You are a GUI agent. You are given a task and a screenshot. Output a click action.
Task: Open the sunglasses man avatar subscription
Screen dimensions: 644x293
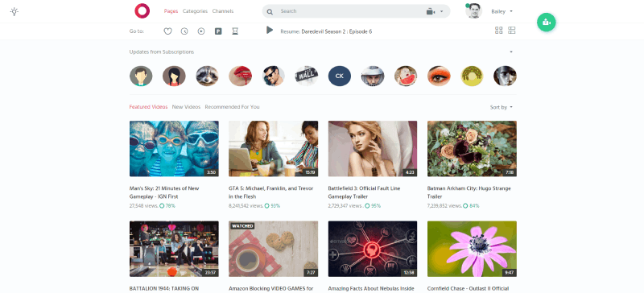tap(274, 76)
